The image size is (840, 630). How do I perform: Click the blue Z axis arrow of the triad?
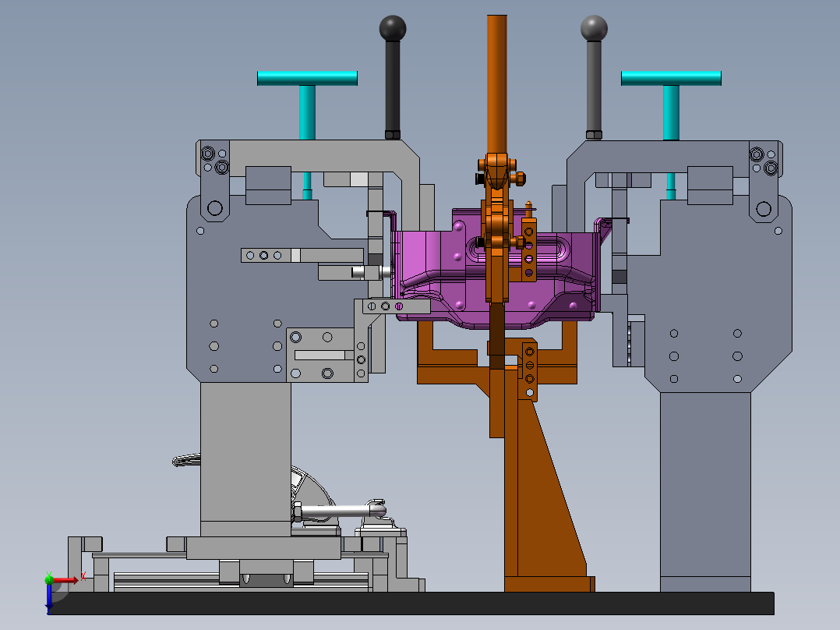pyautogui.click(x=49, y=598)
